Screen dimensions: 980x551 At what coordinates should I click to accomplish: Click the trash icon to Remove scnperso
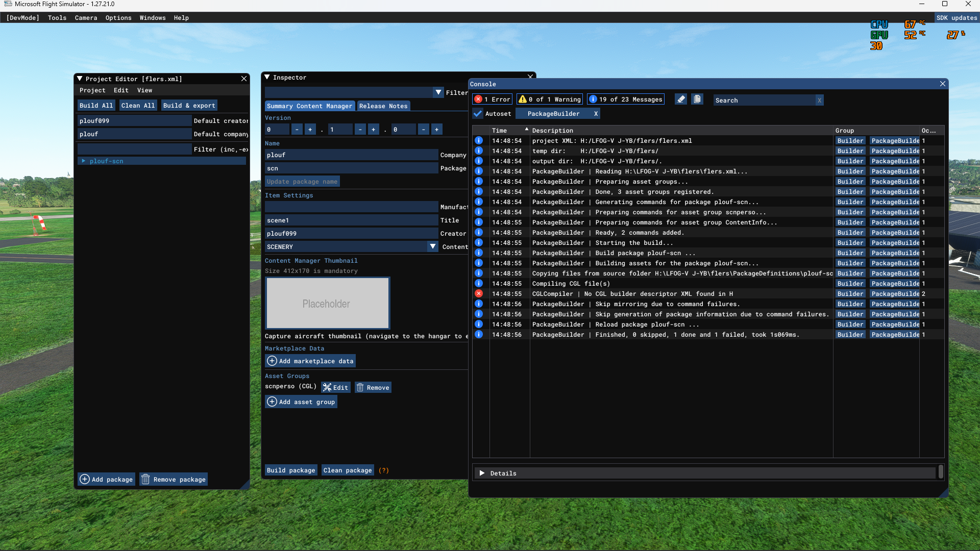click(x=360, y=387)
